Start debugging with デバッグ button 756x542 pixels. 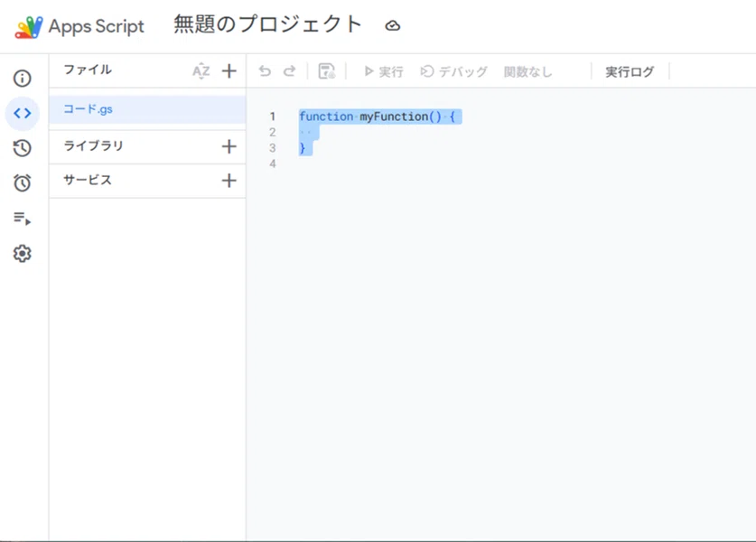click(x=453, y=72)
